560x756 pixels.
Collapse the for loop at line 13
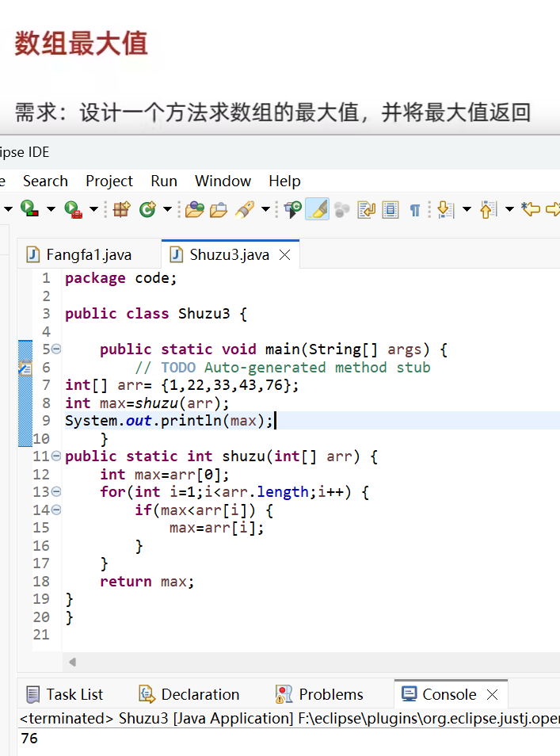(x=56, y=491)
